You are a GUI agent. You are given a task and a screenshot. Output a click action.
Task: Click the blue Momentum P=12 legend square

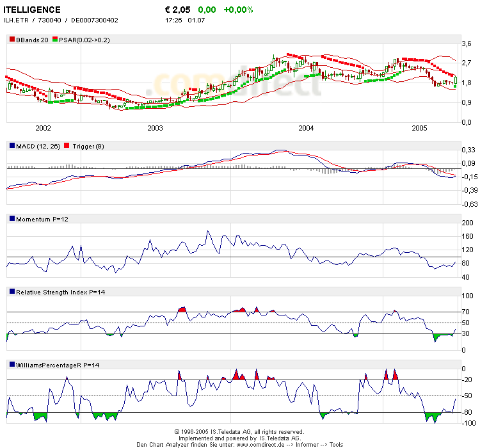(12, 219)
